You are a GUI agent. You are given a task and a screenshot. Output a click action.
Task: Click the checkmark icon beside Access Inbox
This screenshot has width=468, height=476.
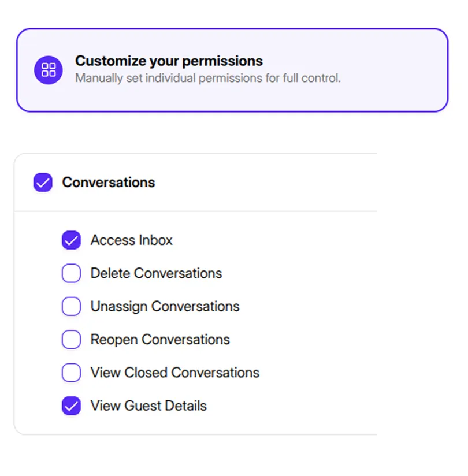click(x=71, y=240)
